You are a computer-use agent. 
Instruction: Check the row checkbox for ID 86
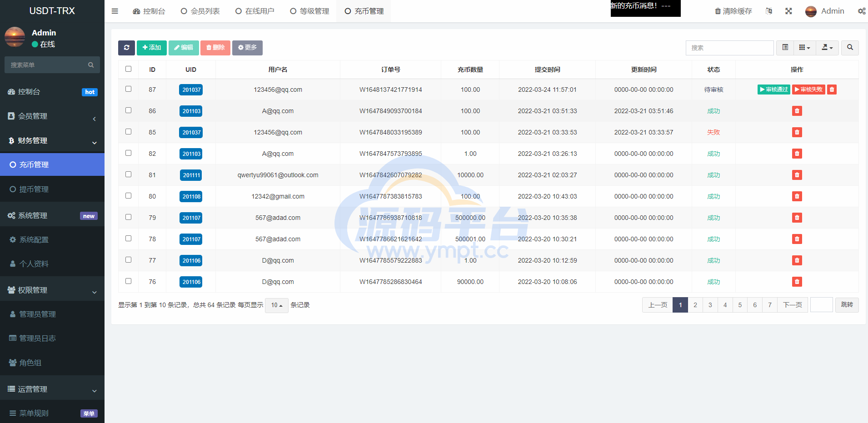click(x=128, y=110)
